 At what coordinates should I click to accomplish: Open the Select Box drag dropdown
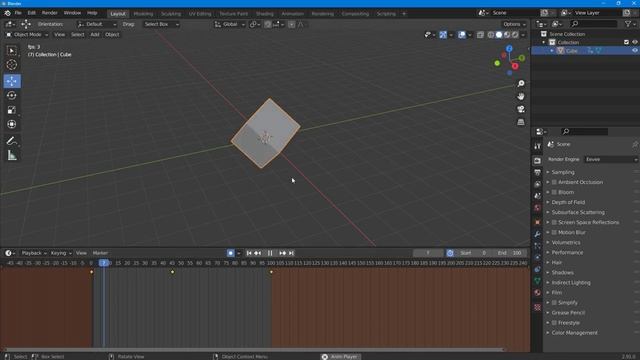[x=161, y=24]
